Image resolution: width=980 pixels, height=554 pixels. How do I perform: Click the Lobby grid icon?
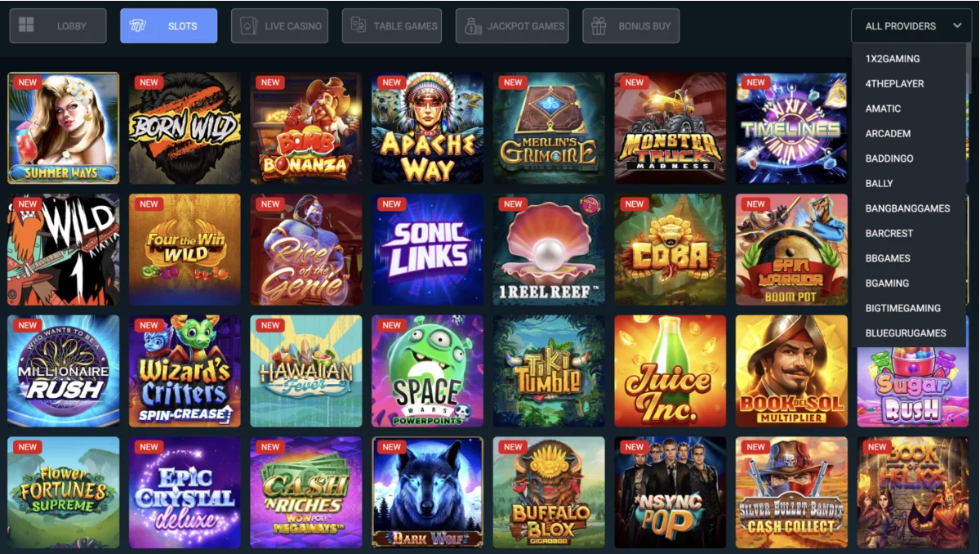coord(26,25)
